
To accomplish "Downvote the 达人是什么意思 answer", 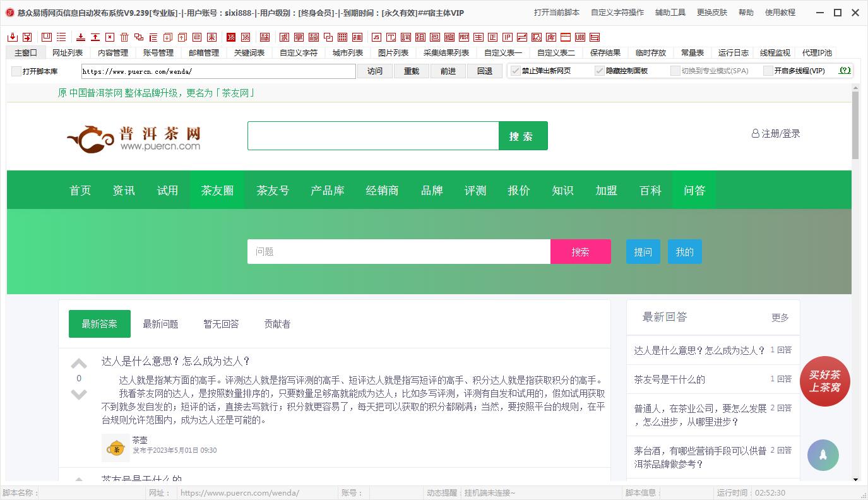I will click(x=79, y=395).
